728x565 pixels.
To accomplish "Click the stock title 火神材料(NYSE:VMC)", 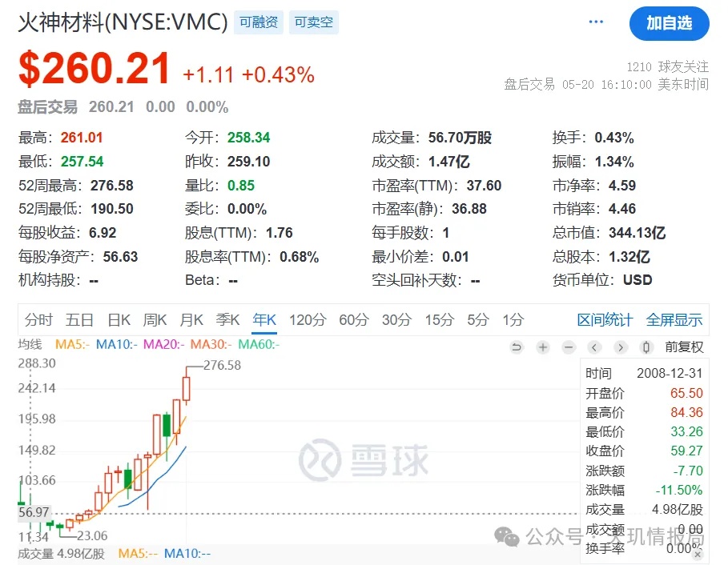I will [123, 22].
